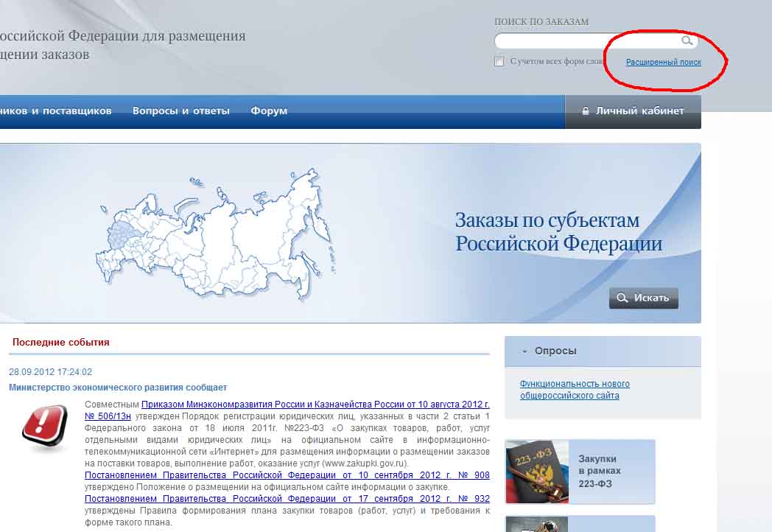Open the Вопросы и ответы menu item

click(180, 111)
